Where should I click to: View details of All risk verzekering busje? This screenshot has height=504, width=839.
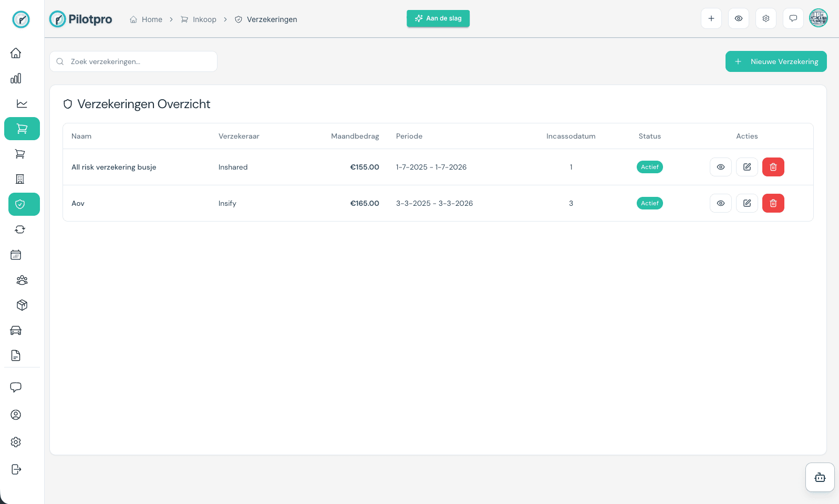tap(720, 167)
